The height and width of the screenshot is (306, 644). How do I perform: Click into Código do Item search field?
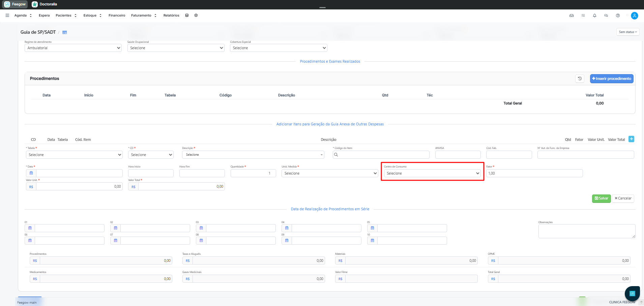(x=381, y=155)
